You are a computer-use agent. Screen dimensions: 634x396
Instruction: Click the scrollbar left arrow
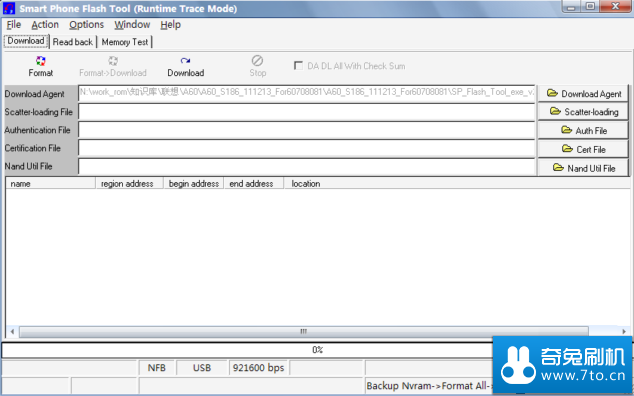(12, 331)
